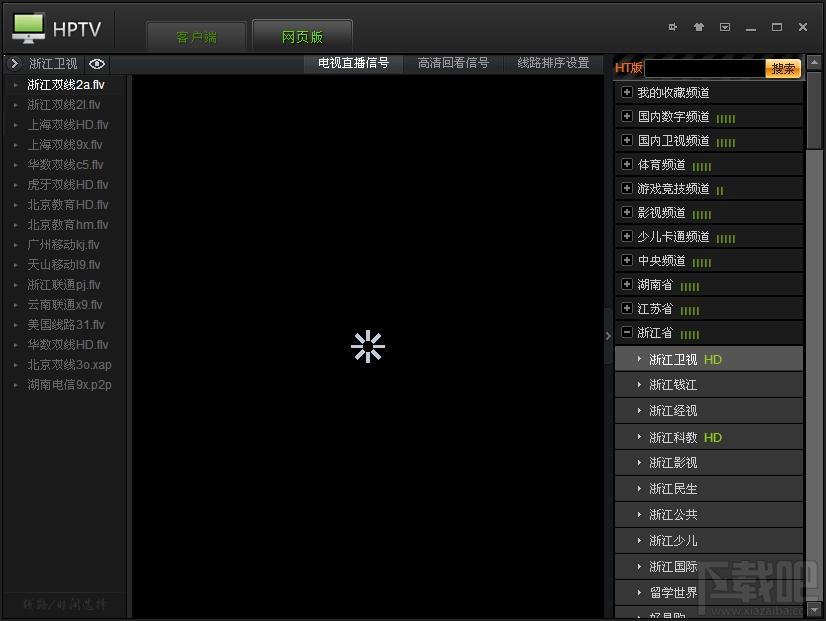Click the pin icon in title bar

pos(673,27)
